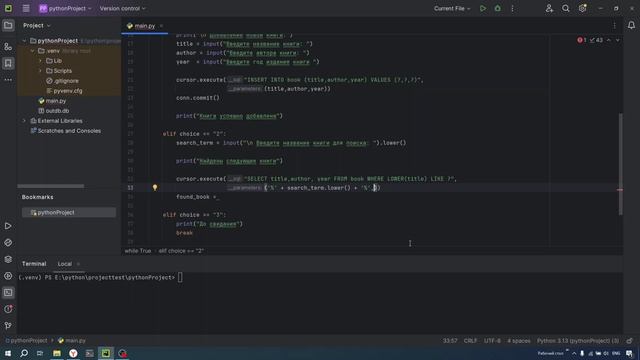Open the Project tool window icon
Image resolution: width=640 pixels, height=360 pixels.
(8, 25)
